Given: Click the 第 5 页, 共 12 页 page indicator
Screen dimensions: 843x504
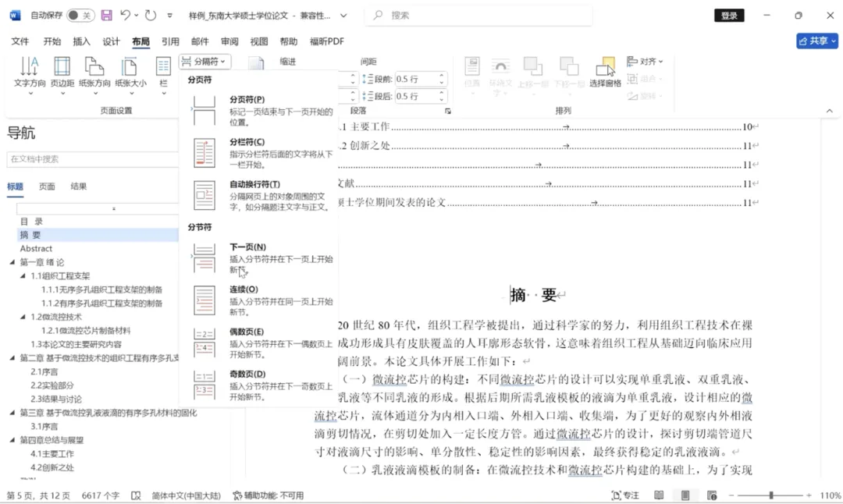Looking at the screenshot, I should (38, 495).
